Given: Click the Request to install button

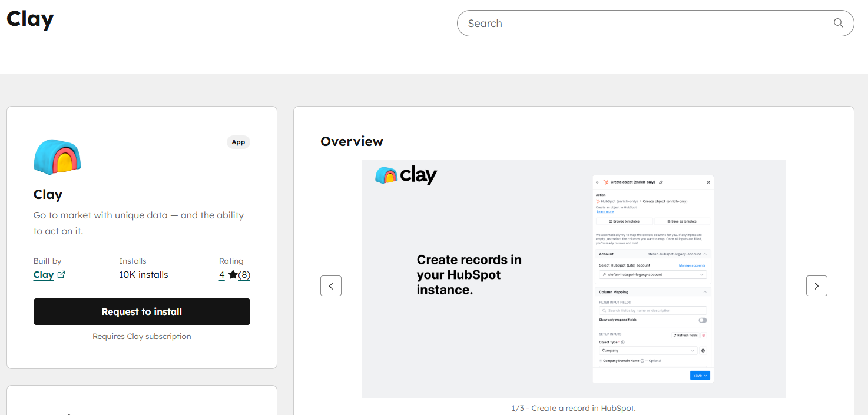Looking at the screenshot, I should coord(142,311).
